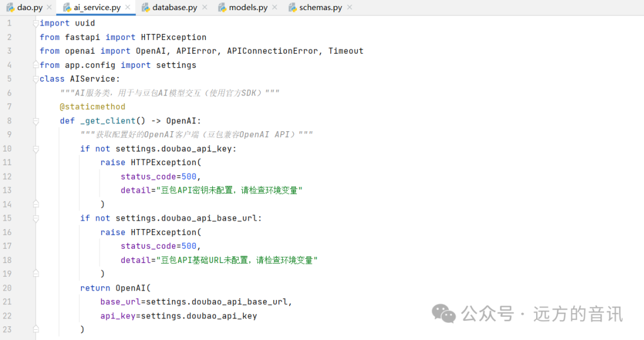Screen dimensions: 644x340
Task: Click the 'AIService' class name
Action: [x=93, y=79]
